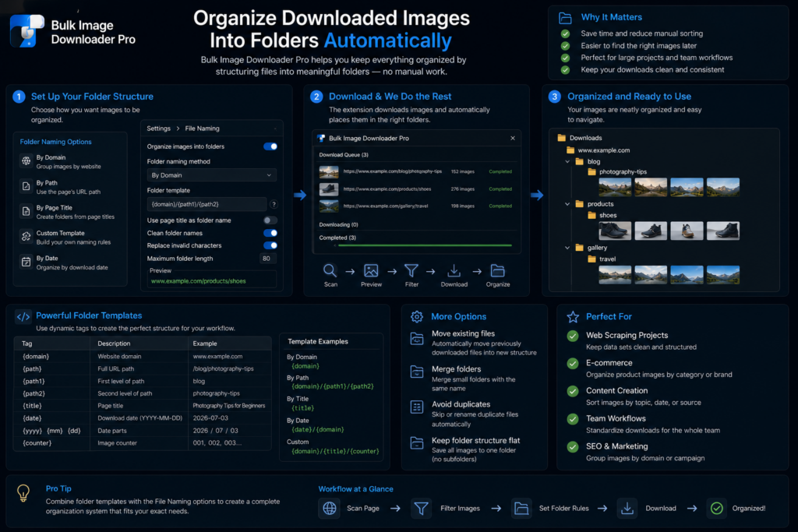
Task: Select the By Domain globe icon
Action: [26, 161]
